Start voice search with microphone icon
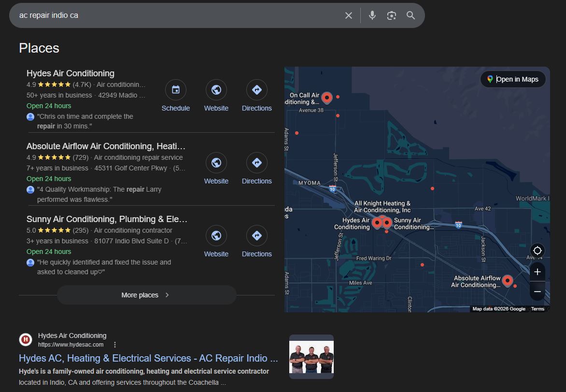Image resolution: width=566 pixels, height=392 pixels. tap(372, 15)
